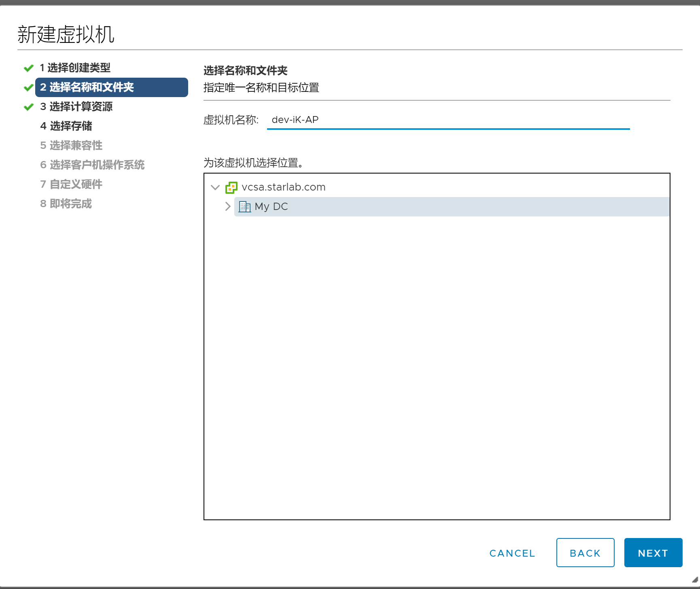700x589 pixels.
Task: Click the dialog resize grip icon
Action: click(695, 580)
